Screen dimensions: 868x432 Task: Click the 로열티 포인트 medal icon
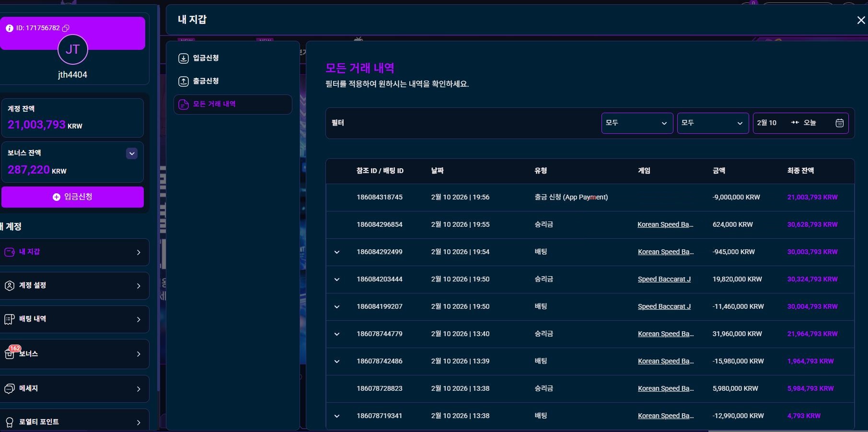coord(9,422)
